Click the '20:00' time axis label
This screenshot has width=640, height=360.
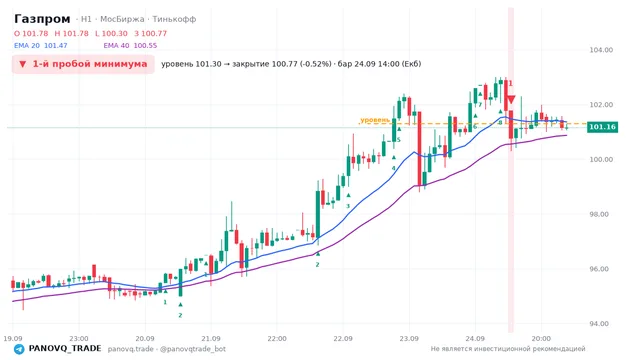coord(541,338)
